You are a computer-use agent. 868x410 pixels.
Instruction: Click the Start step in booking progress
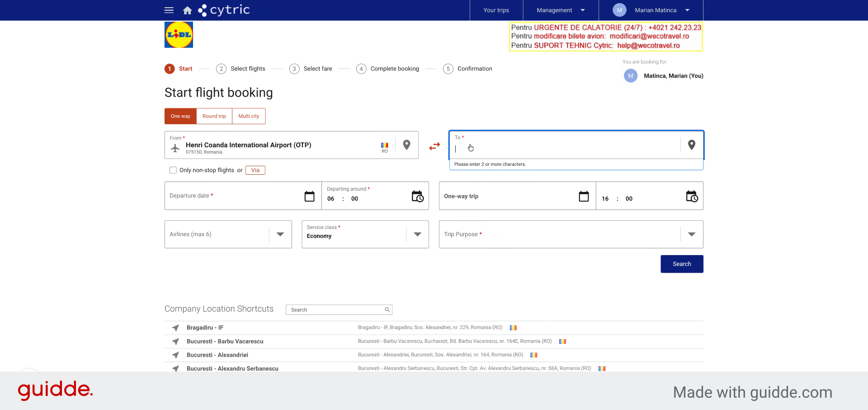[x=179, y=69]
